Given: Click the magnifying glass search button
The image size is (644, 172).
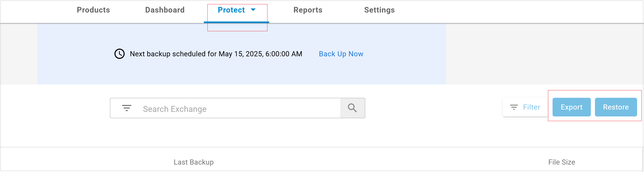Looking at the screenshot, I should 352,108.
